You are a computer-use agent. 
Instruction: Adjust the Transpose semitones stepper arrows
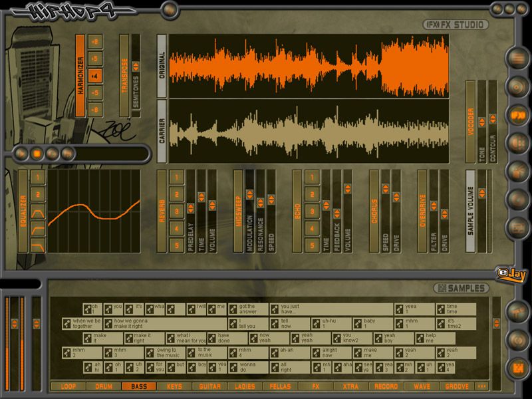tap(136, 66)
